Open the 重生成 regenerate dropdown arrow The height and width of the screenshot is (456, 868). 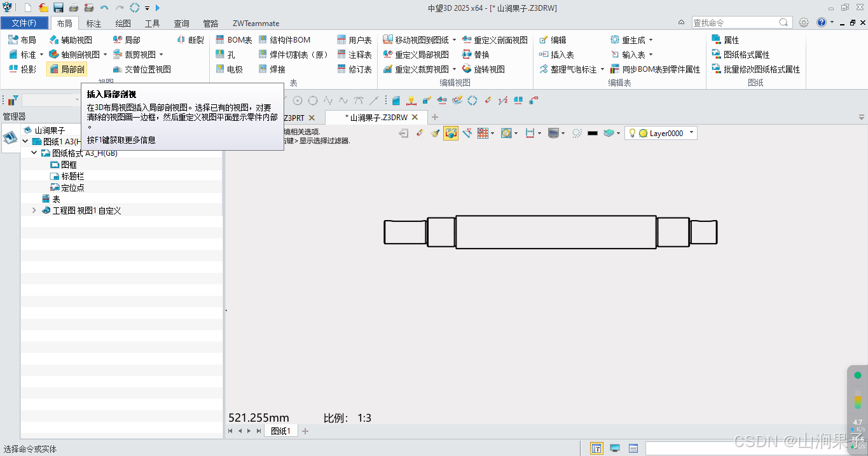click(651, 40)
